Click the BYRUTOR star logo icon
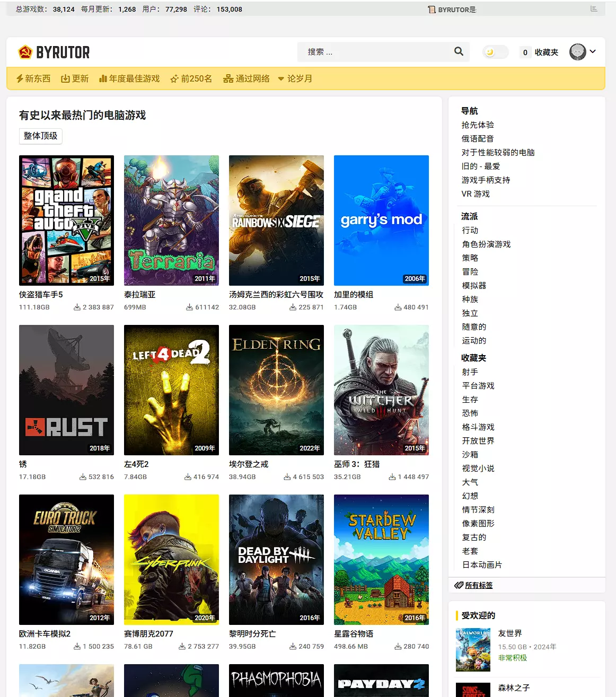The height and width of the screenshot is (697, 616). pyautogui.click(x=25, y=52)
